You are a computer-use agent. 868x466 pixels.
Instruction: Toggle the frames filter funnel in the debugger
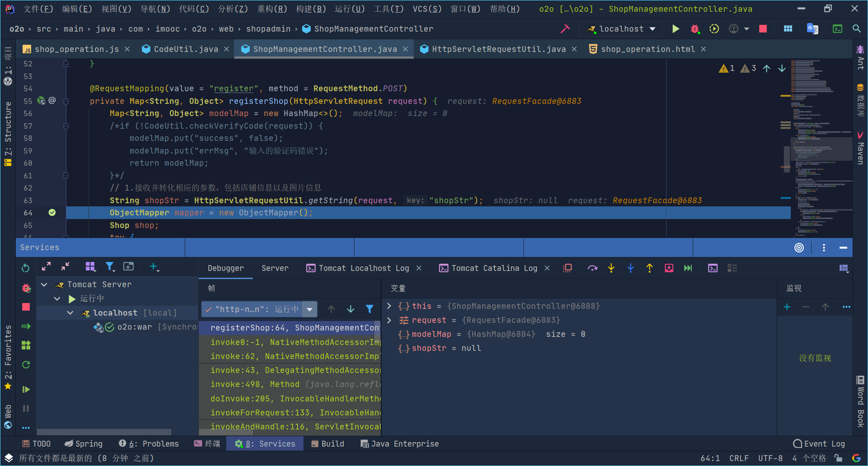(369, 309)
